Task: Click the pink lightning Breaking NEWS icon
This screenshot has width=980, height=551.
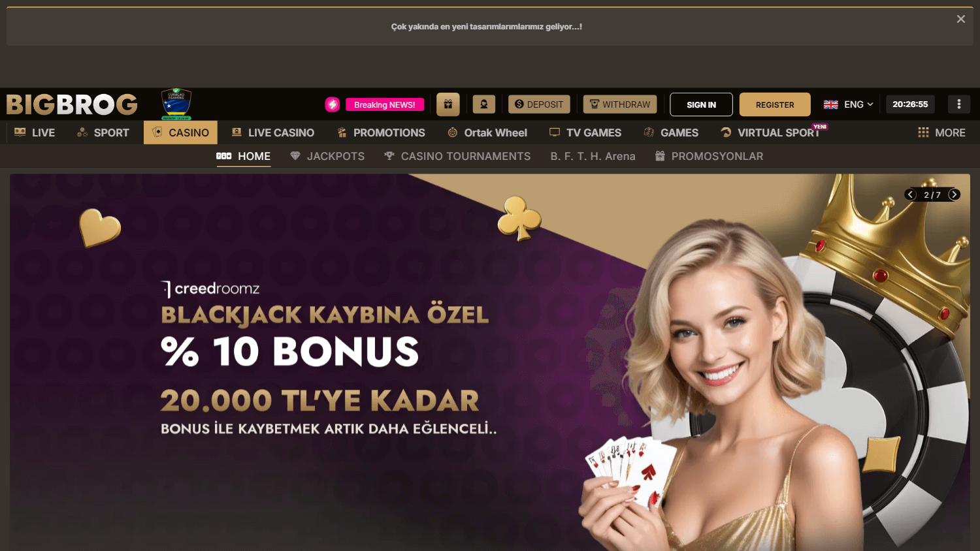Action: (x=333, y=104)
